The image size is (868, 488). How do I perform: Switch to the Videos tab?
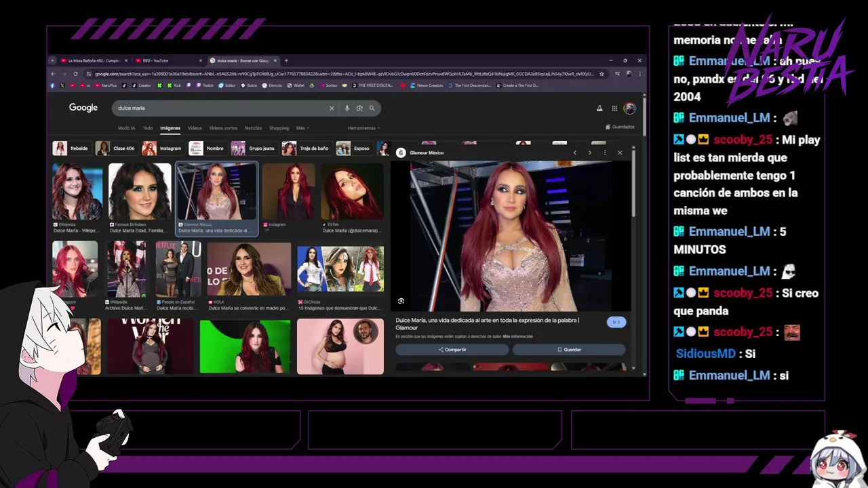pos(195,128)
